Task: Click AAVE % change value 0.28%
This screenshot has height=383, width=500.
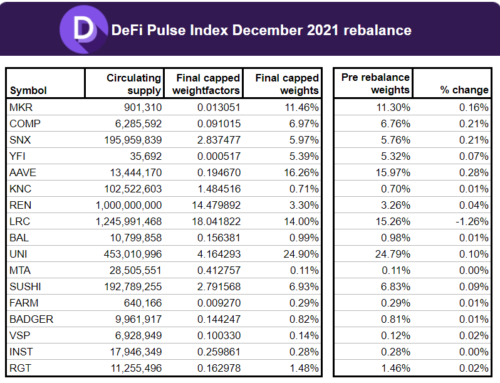Action: tap(474, 173)
